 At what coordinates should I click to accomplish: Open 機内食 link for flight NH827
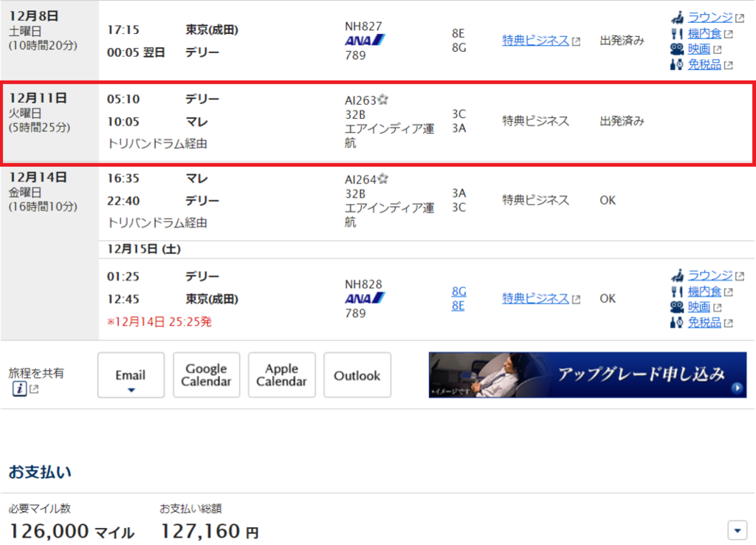(x=704, y=33)
